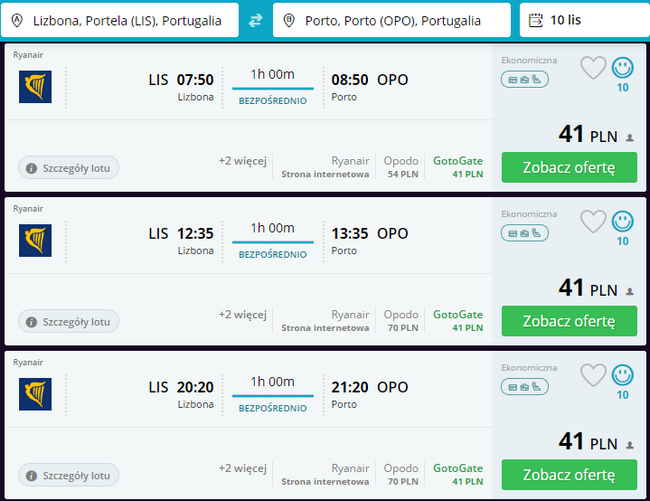Screen dimensions: 650x501
Task: Click baggage icons on the 12:35 flight
Action: [x=525, y=233]
